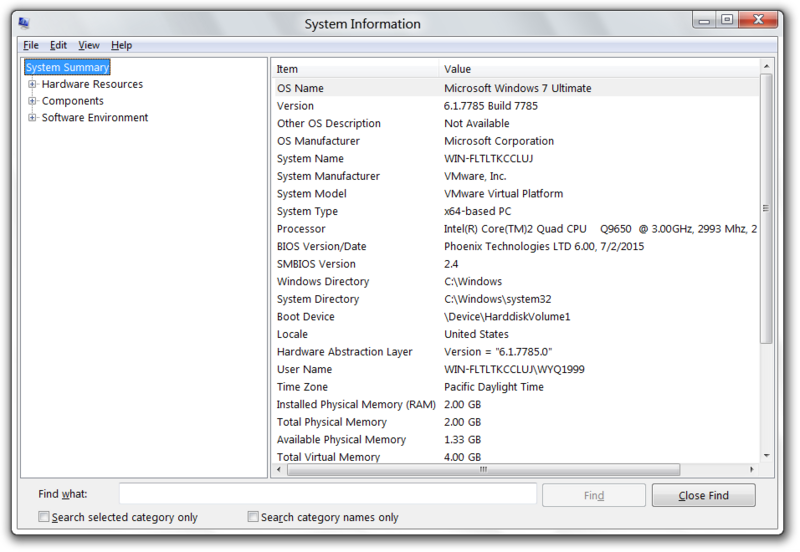Expand the Hardware Resources tree node
This screenshot has width=800, height=552.
click(x=33, y=85)
